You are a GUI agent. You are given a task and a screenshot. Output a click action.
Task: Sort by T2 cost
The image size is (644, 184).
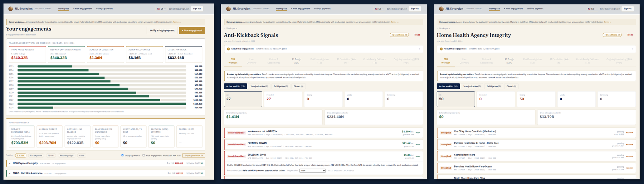[51, 155]
